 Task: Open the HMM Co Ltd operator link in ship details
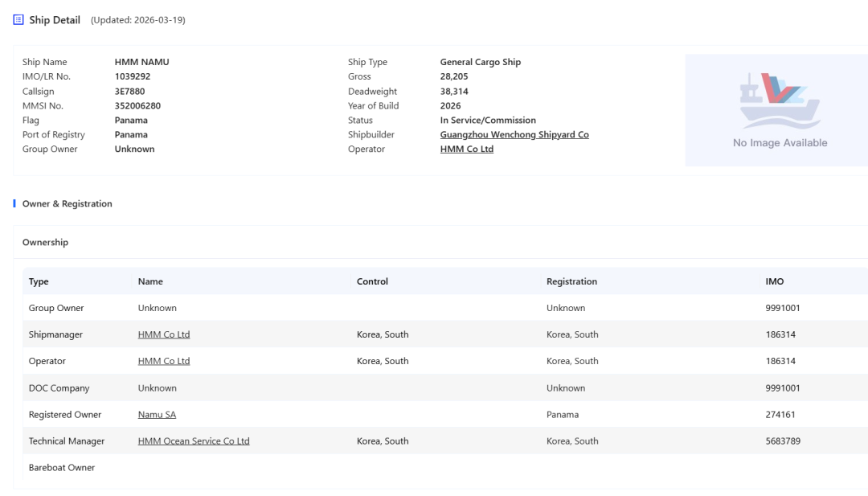point(467,149)
